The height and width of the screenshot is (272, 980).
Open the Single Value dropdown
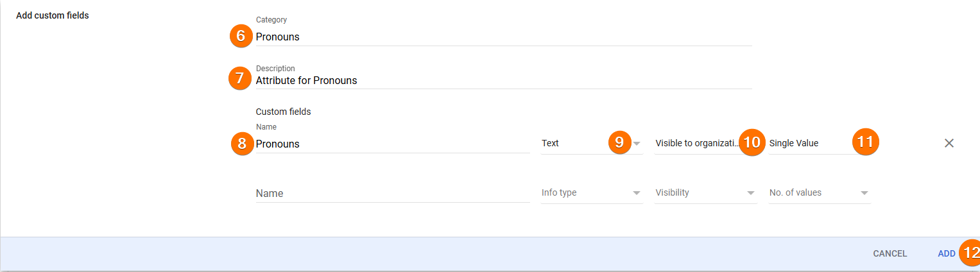click(x=809, y=144)
